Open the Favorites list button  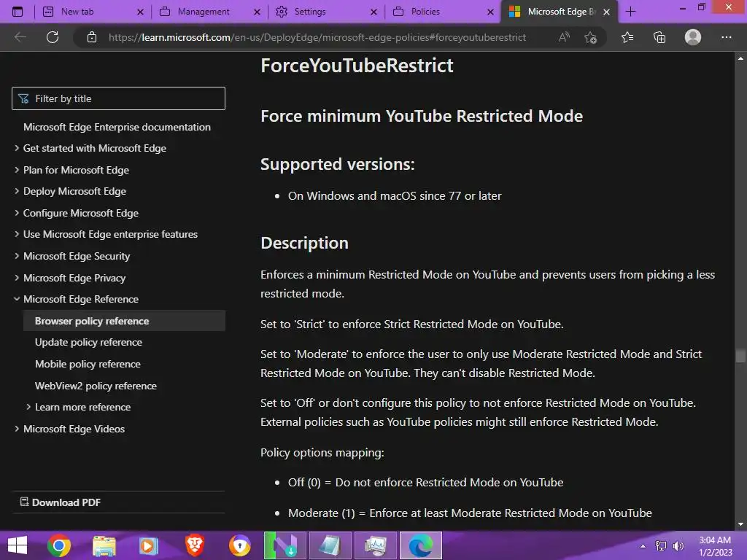point(627,37)
